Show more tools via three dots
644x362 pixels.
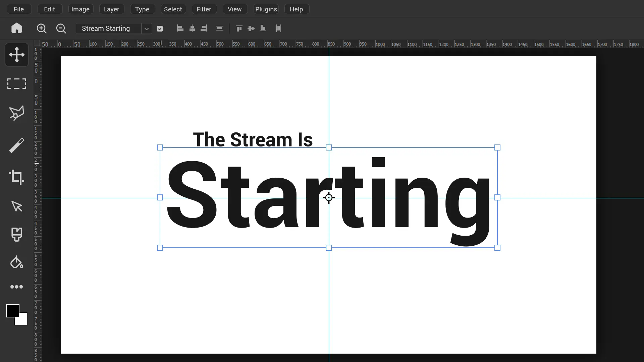(16, 287)
